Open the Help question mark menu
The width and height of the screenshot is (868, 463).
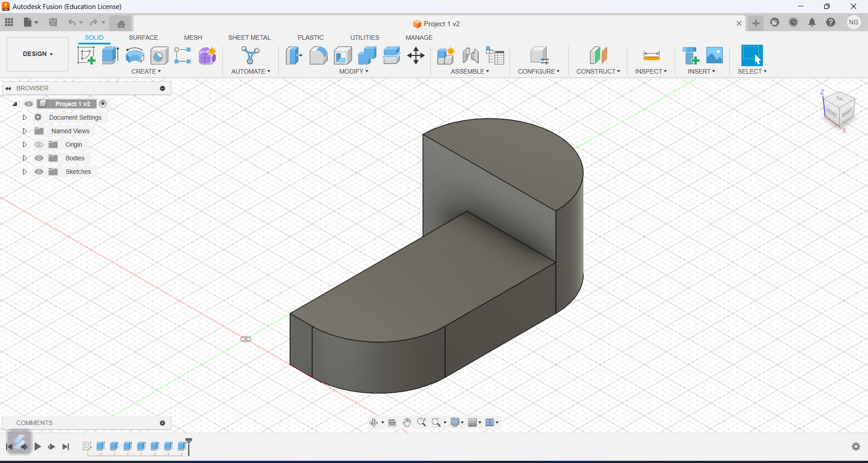(x=830, y=22)
